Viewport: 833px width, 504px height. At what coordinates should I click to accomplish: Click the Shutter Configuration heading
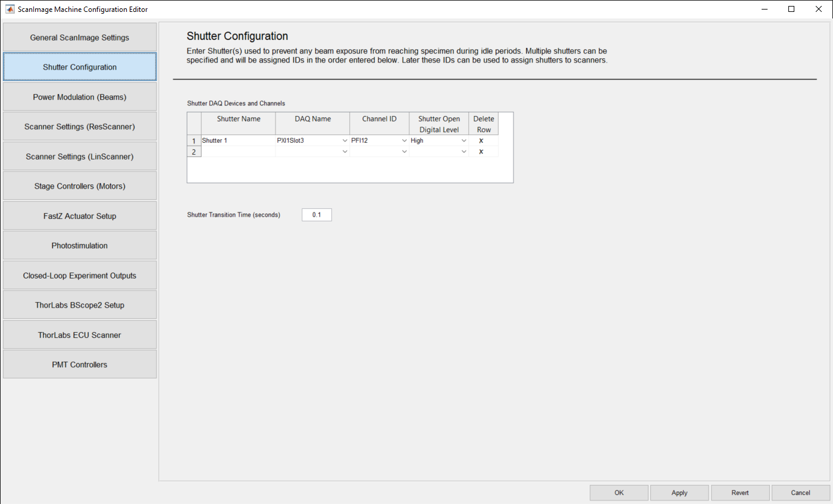click(x=237, y=36)
